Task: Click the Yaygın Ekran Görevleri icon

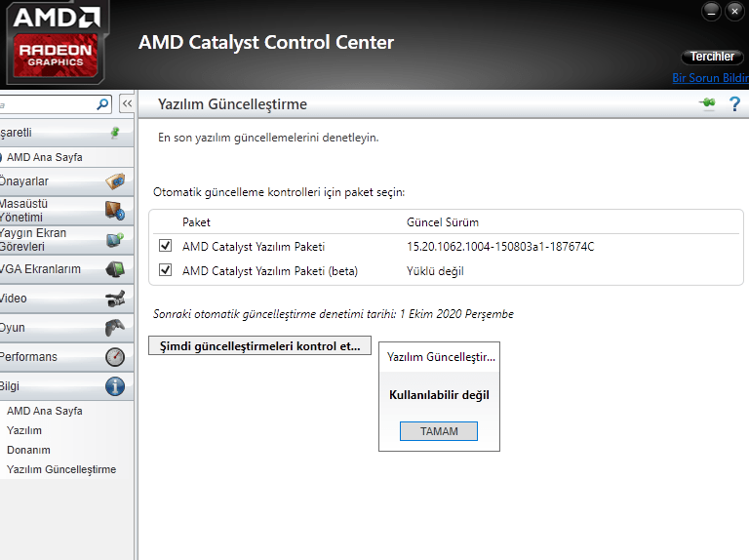Action: point(115,239)
